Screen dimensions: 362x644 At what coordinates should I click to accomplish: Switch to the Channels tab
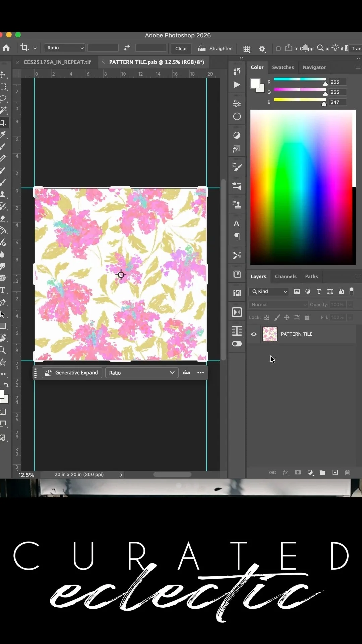click(x=286, y=277)
